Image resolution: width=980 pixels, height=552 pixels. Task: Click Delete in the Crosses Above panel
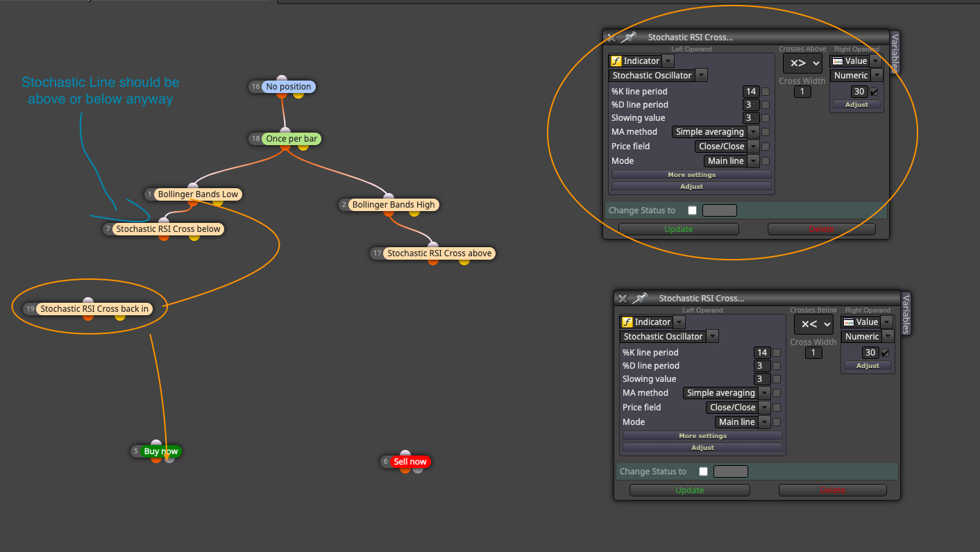tap(822, 229)
